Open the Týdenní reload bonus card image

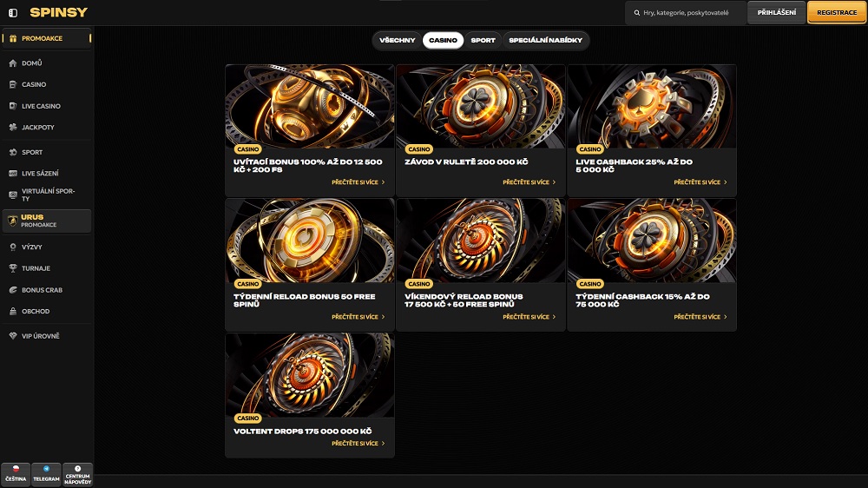pos(310,241)
